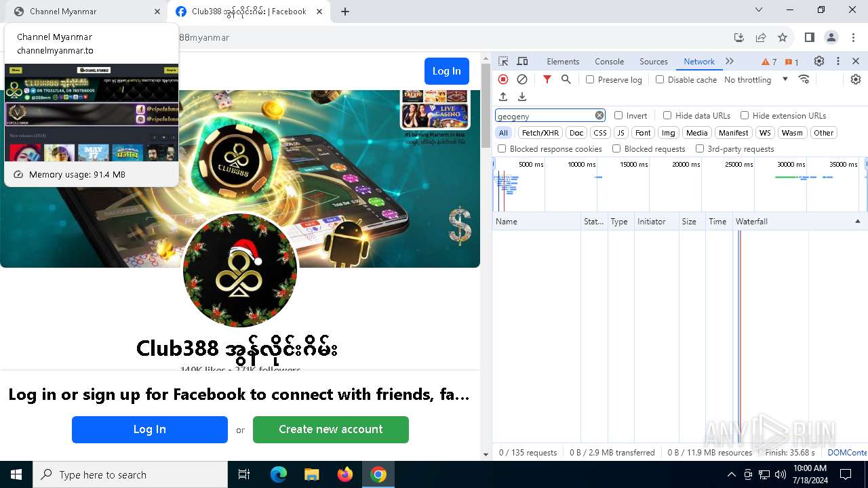The height and width of the screenshot is (488, 868).
Task: Show warnings count 7 indicator
Action: coord(769,62)
